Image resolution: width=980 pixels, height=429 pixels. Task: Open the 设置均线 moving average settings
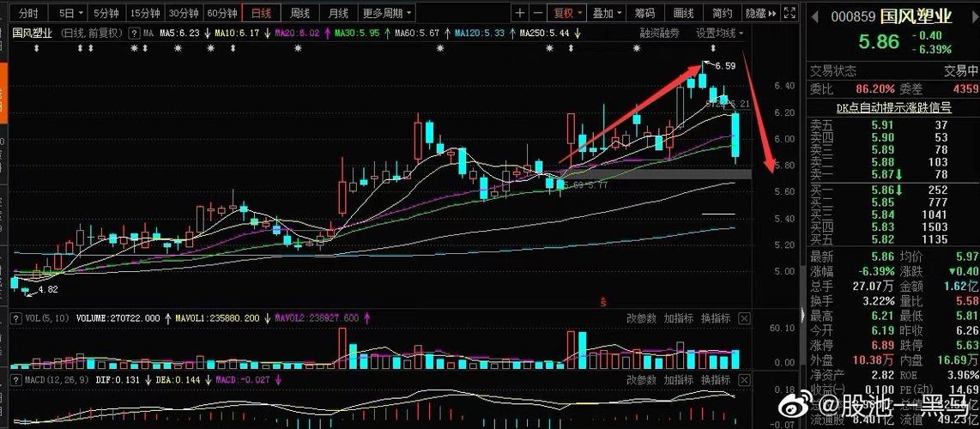pos(719,33)
